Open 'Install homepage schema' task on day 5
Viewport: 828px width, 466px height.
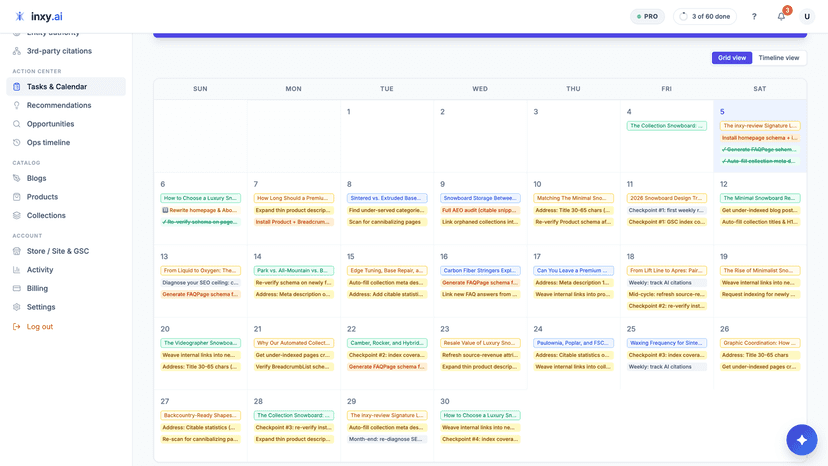[760, 138]
